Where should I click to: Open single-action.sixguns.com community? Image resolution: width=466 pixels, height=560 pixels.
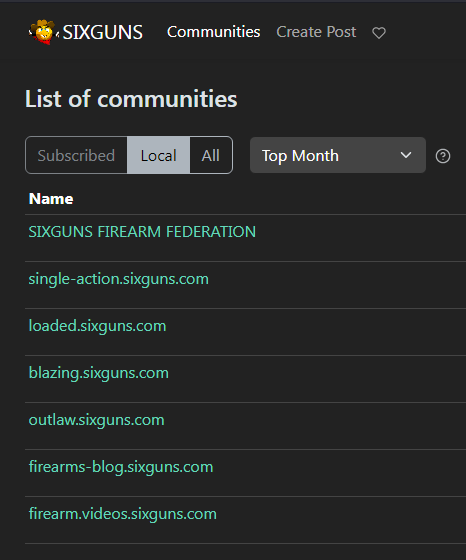tap(119, 279)
